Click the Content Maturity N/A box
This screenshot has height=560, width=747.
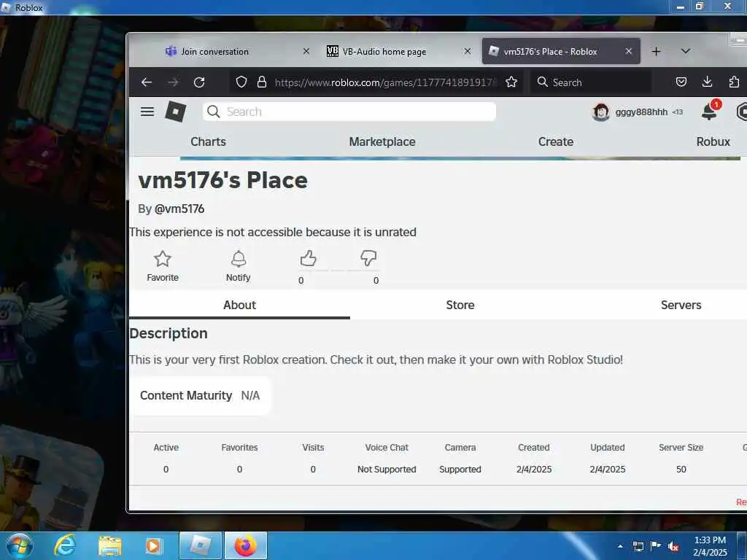201,395
